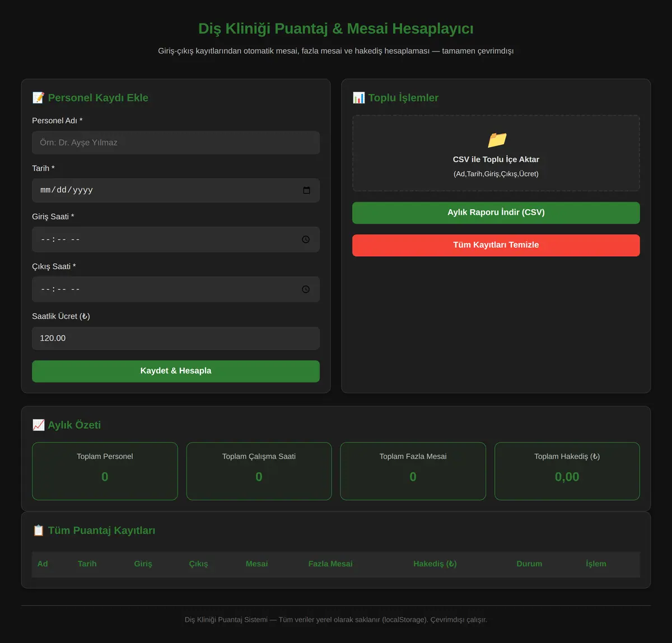Click the Çıkış column header
The width and height of the screenshot is (672, 643).
pos(198,564)
